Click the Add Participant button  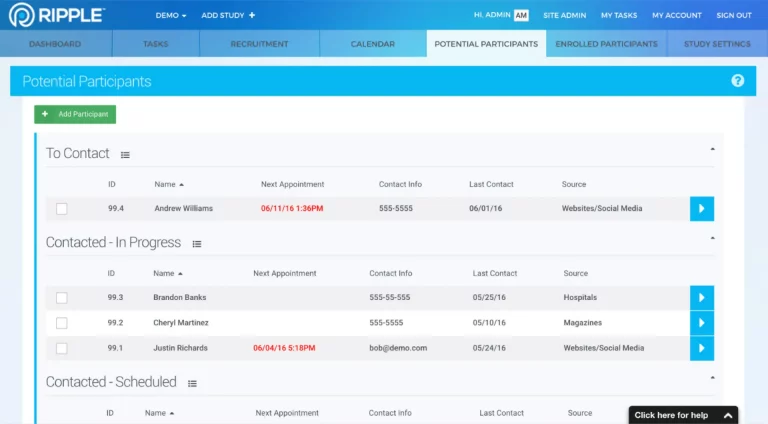click(75, 114)
